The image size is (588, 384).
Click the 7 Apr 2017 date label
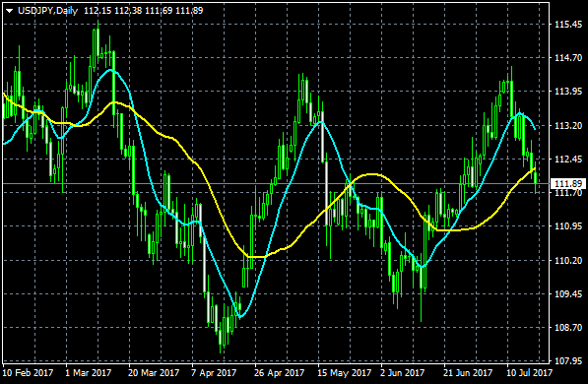214,373
